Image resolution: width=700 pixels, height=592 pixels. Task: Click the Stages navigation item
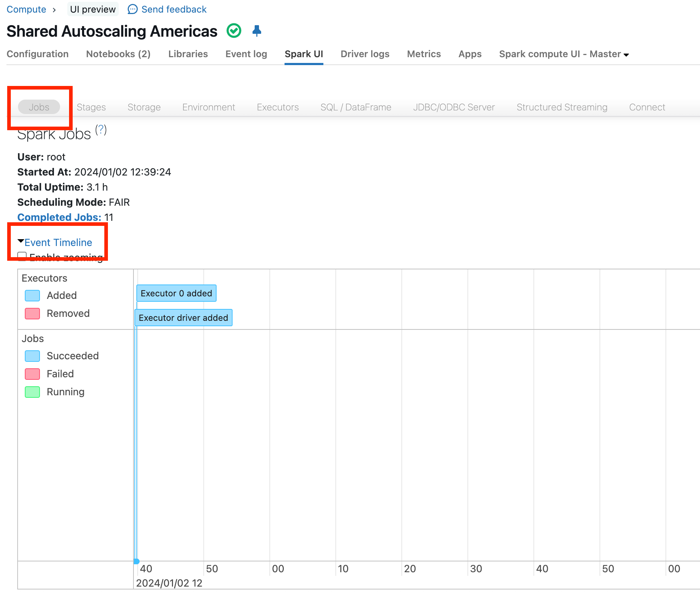(90, 107)
